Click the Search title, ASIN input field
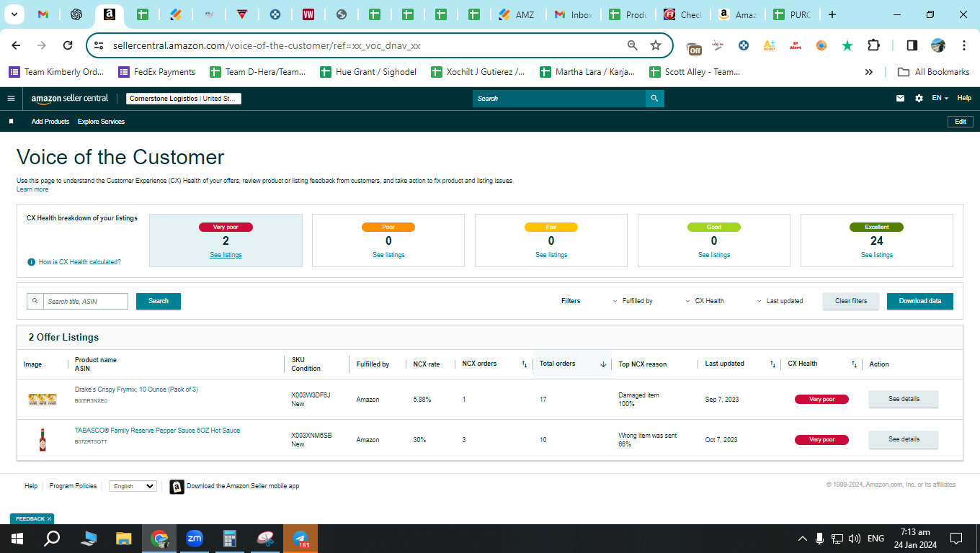This screenshot has height=553, width=980. [x=85, y=301]
